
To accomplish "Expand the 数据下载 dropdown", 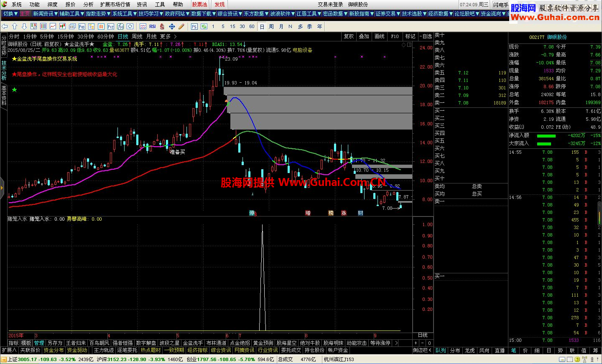I will tap(204, 14).
